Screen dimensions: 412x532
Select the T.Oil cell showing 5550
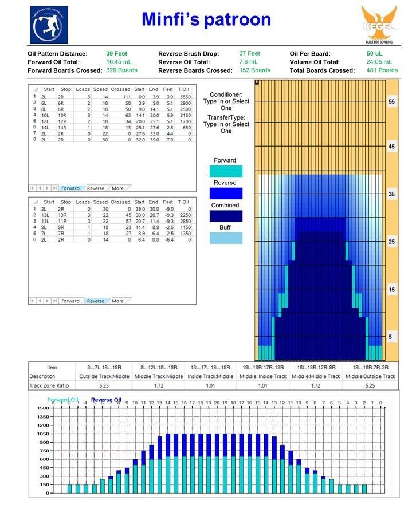[183, 97]
